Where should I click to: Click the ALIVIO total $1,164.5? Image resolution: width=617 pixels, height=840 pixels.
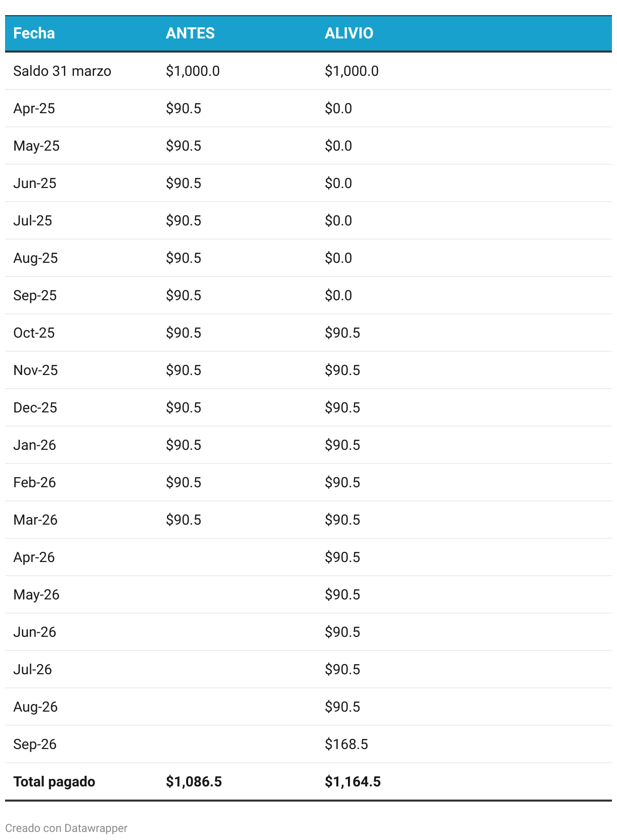coord(352,781)
